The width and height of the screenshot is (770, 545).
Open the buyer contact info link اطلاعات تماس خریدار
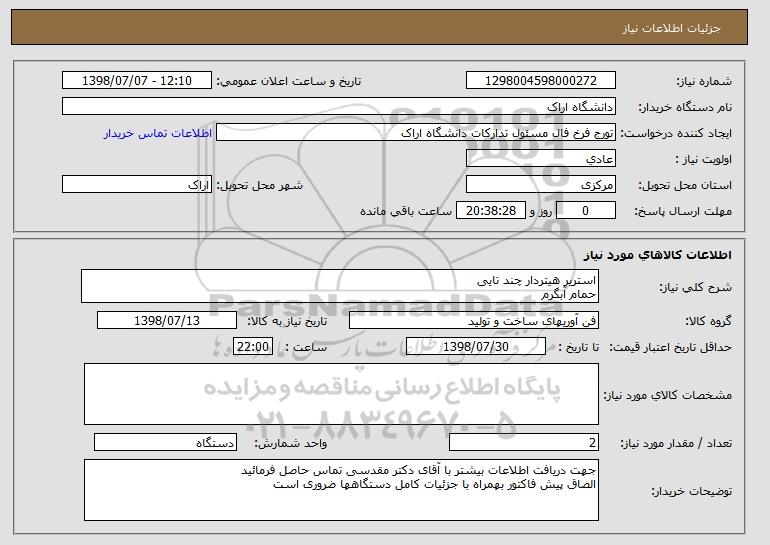(x=158, y=133)
